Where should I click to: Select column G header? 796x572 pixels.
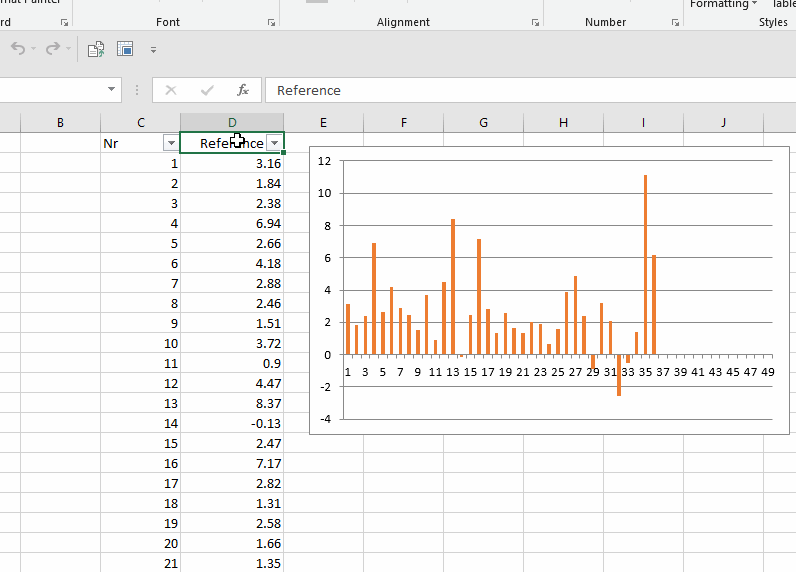(483, 122)
